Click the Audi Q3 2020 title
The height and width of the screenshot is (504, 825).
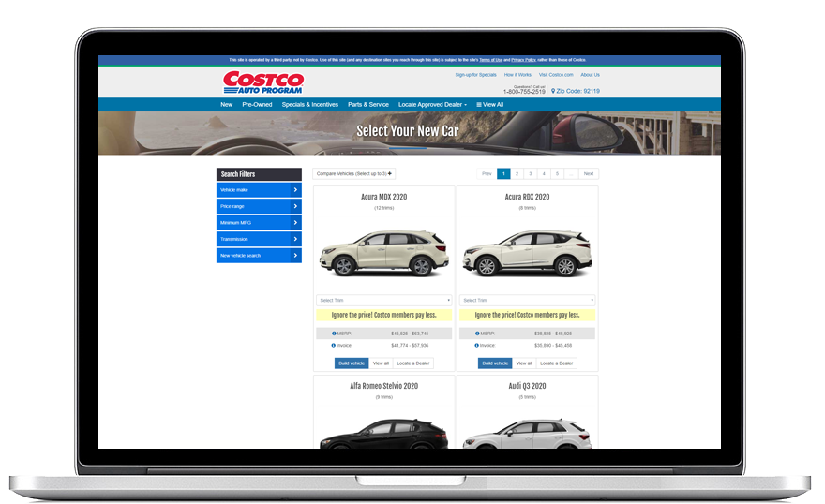tap(527, 386)
